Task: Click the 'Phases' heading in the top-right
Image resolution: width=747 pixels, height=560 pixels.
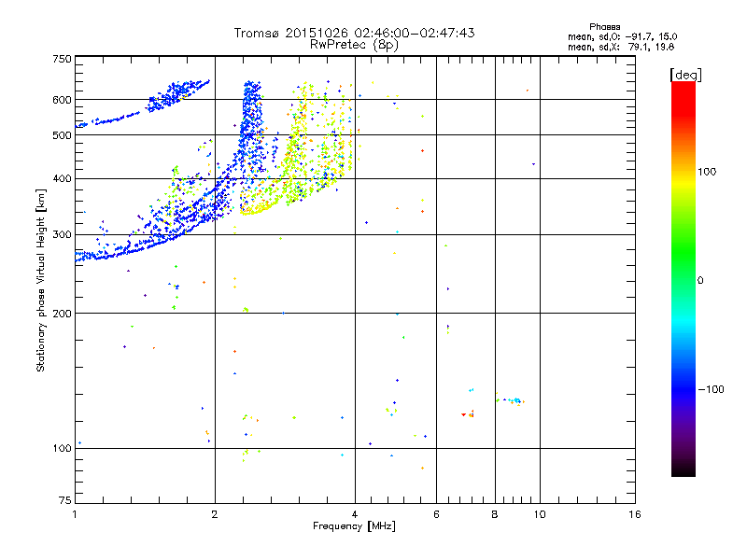Action: [x=604, y=27]
